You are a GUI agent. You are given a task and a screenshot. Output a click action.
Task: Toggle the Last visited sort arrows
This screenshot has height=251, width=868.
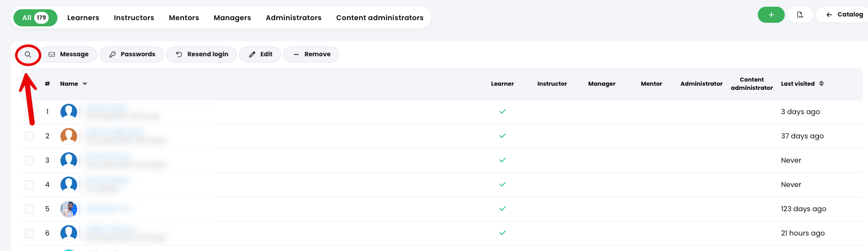click(821, 84)
